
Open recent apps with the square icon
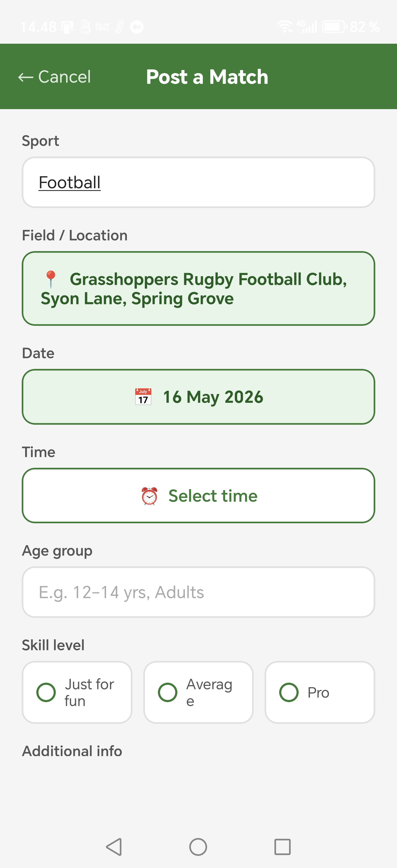[x=283, y=846]
